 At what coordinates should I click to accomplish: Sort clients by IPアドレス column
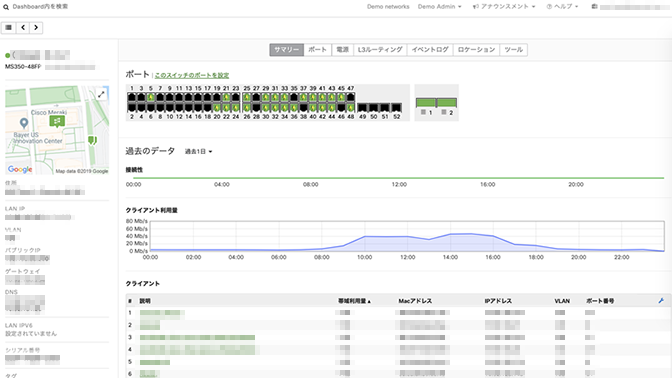[x=498, y=301]
